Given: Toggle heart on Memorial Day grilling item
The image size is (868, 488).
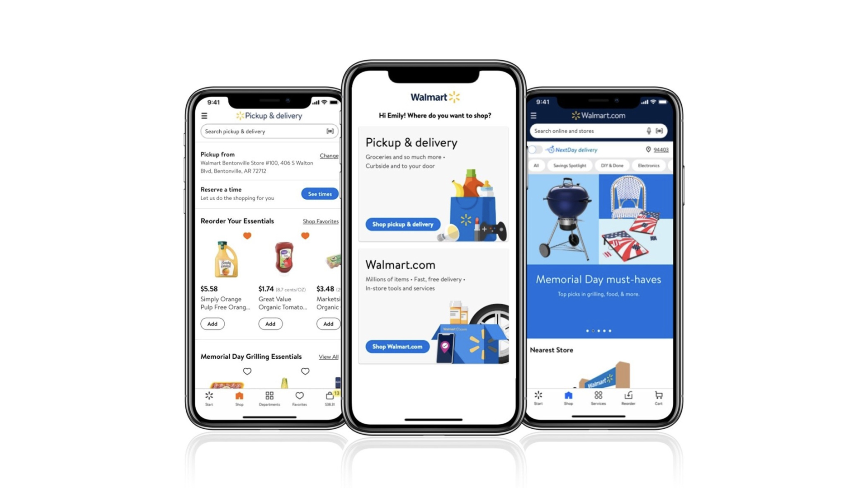Looking at the screenshot, I should tap(247, 371).
